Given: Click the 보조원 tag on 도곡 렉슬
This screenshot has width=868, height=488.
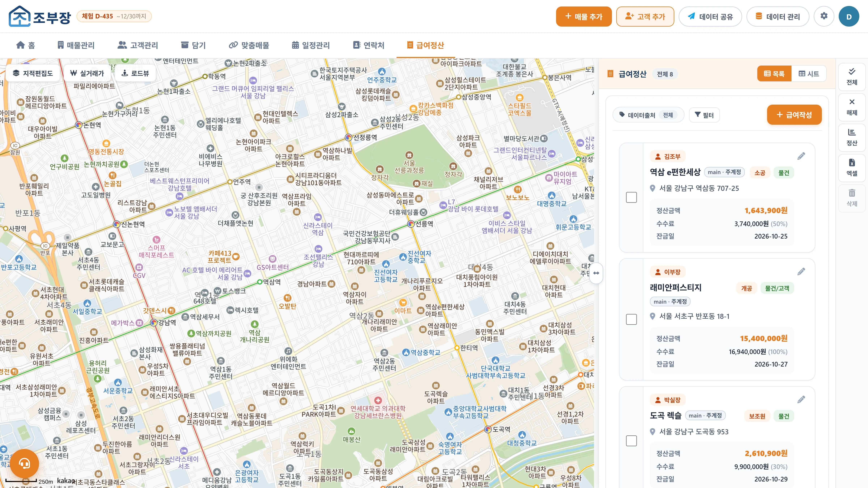Looking at the screenshot, I should (757, 416).
